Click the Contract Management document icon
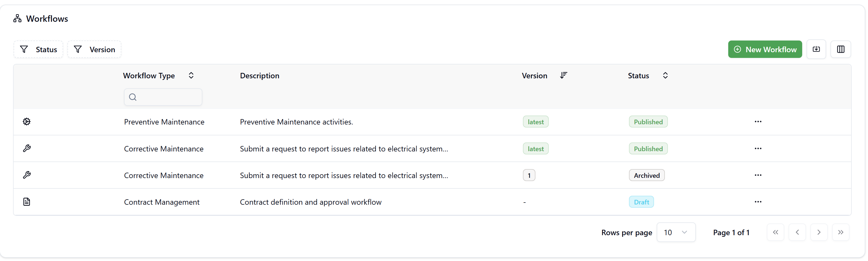 click(x=27, y=202)
